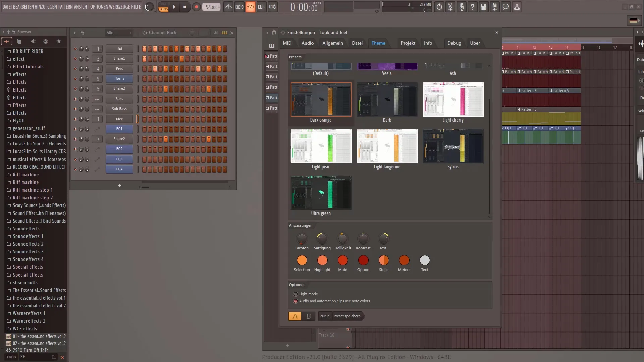The height and width of the screenshot is (362, 644).
Task: Save project with the floppy disk icon
Action: tap(484, 7)
